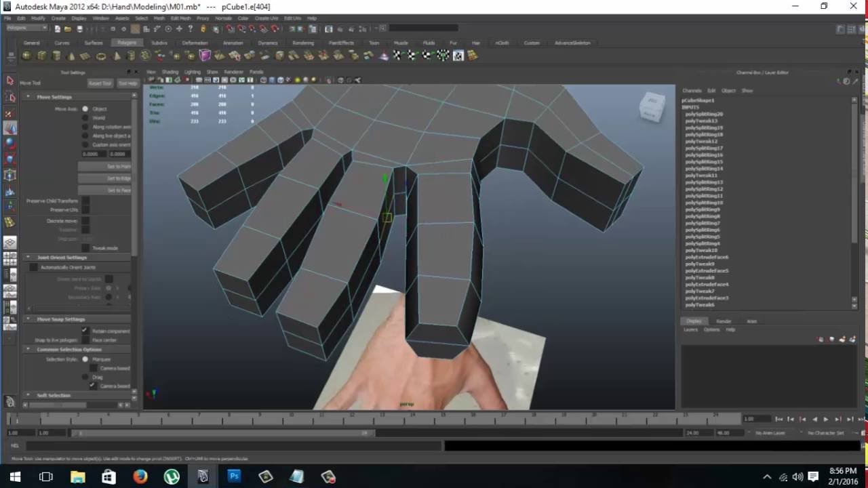This screenshot has height=488, width=868.
Task: Click the new scene icon
Action: [x=58, y=28]
